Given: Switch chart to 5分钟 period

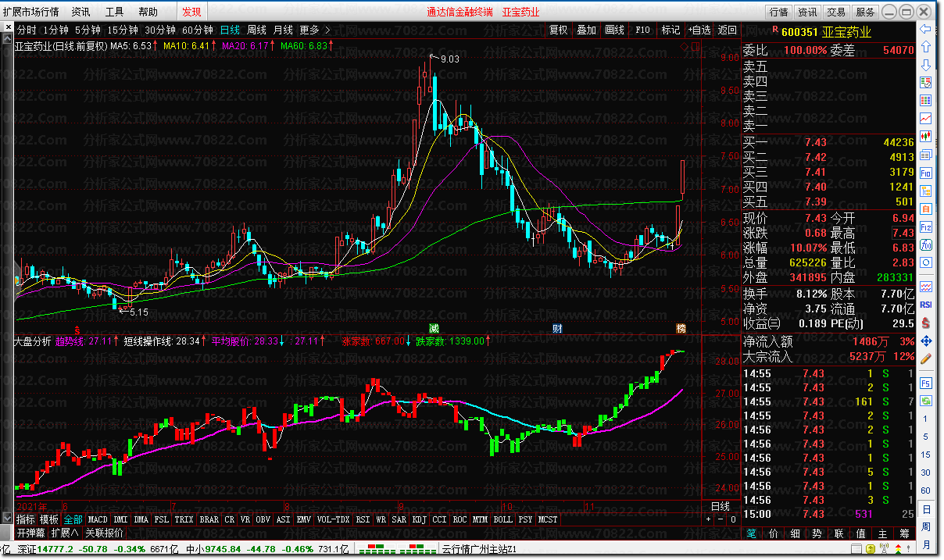Looking at the screenshot, I should 88,30.
